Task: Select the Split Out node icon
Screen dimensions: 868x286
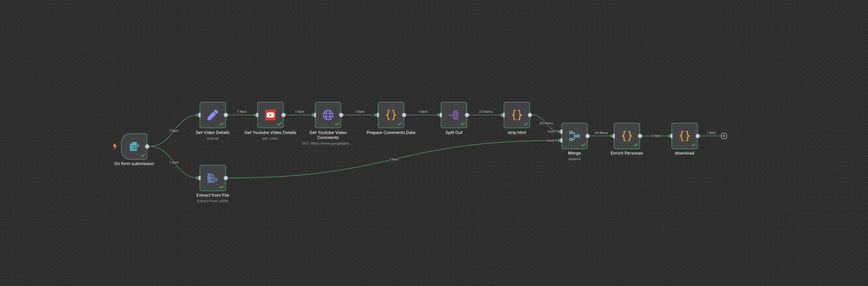Action: pos(454,115)
